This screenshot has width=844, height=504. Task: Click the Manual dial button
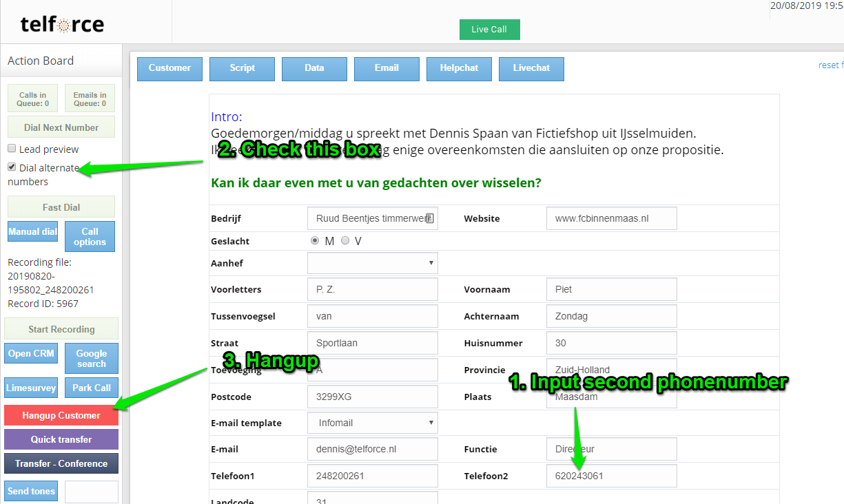[32, 232]
